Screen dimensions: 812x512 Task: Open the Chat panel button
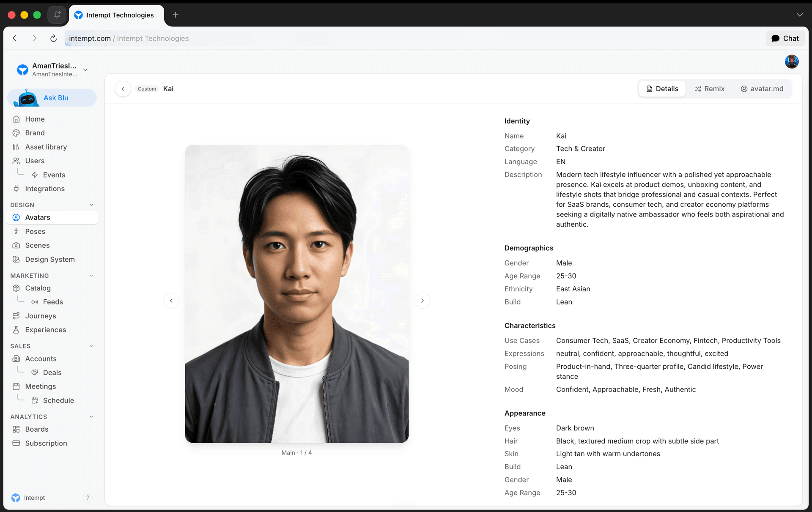pyautogui.click(x=785, y=38)
